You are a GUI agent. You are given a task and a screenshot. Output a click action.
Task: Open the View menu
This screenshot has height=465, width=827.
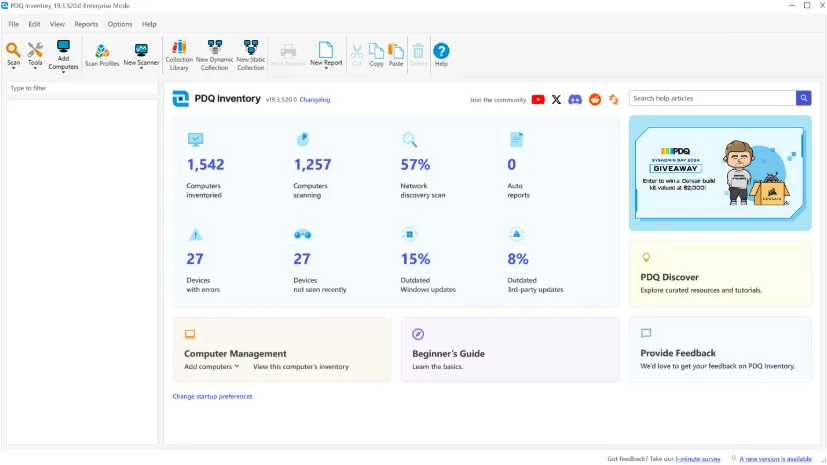(57, 24)
